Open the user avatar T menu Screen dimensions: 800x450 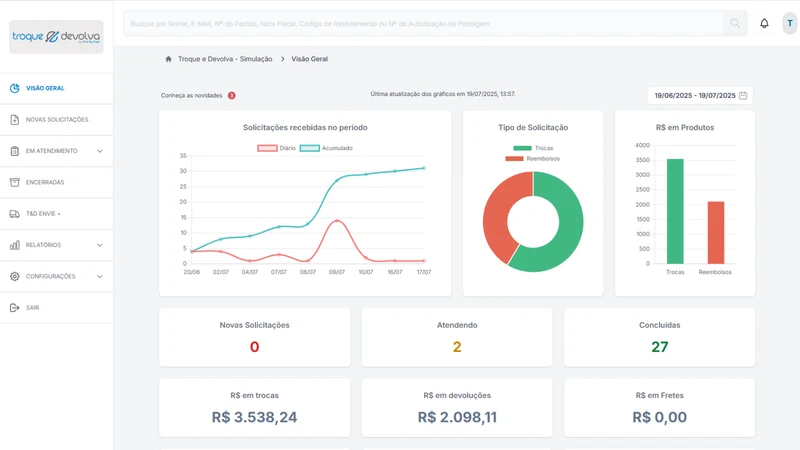coord(790,23)
